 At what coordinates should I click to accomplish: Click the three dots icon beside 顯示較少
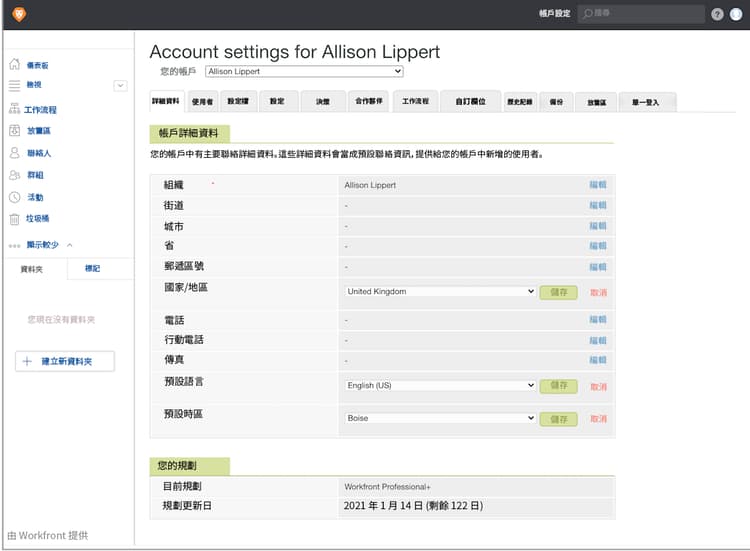tap(15, 245)
